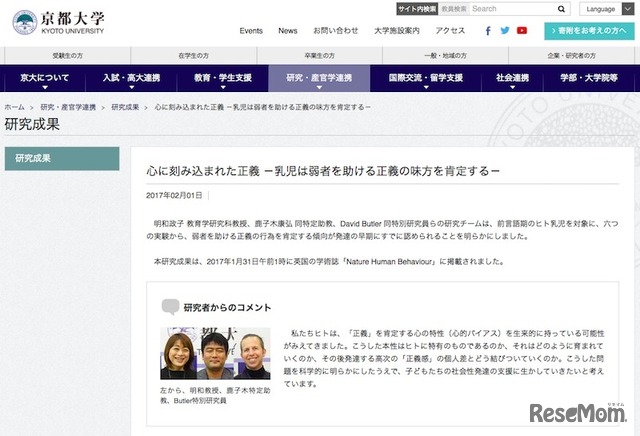640x436 pixels.
Task: Open the アクセス link
Action: 450,31
